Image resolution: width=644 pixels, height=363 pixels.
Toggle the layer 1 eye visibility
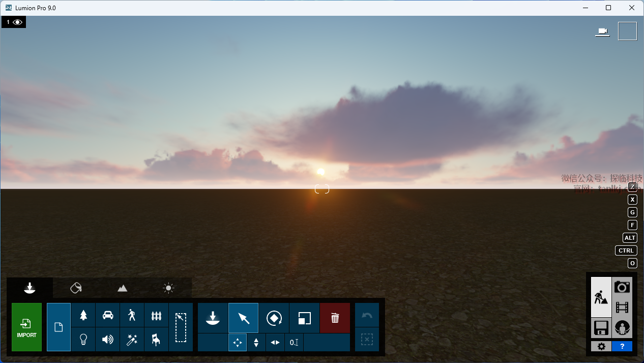click(x=18, y=22)
